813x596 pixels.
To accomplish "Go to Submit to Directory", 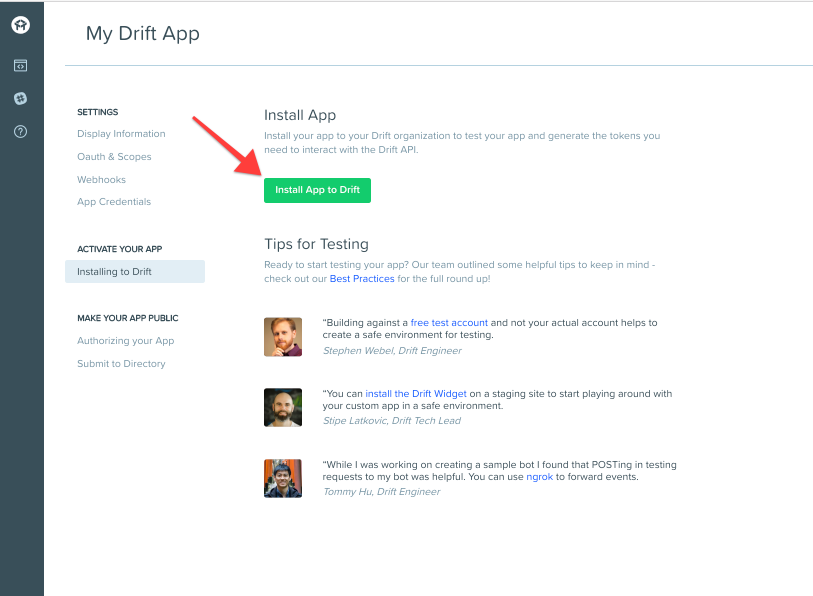I will 121,364.
